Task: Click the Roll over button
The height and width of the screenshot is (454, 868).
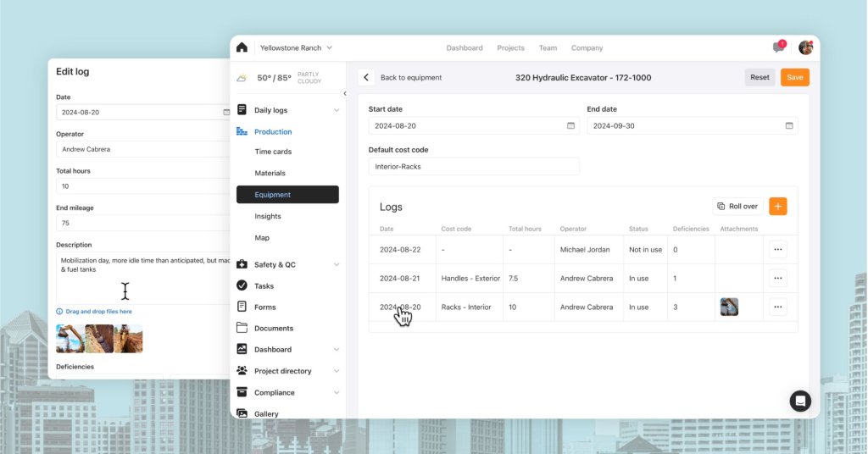Action: coord(737,206)
